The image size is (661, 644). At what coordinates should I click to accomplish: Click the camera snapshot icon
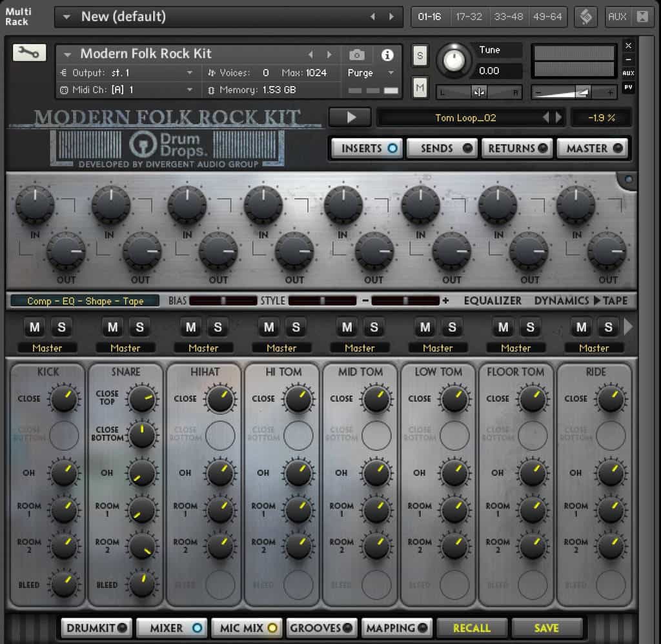356,55
